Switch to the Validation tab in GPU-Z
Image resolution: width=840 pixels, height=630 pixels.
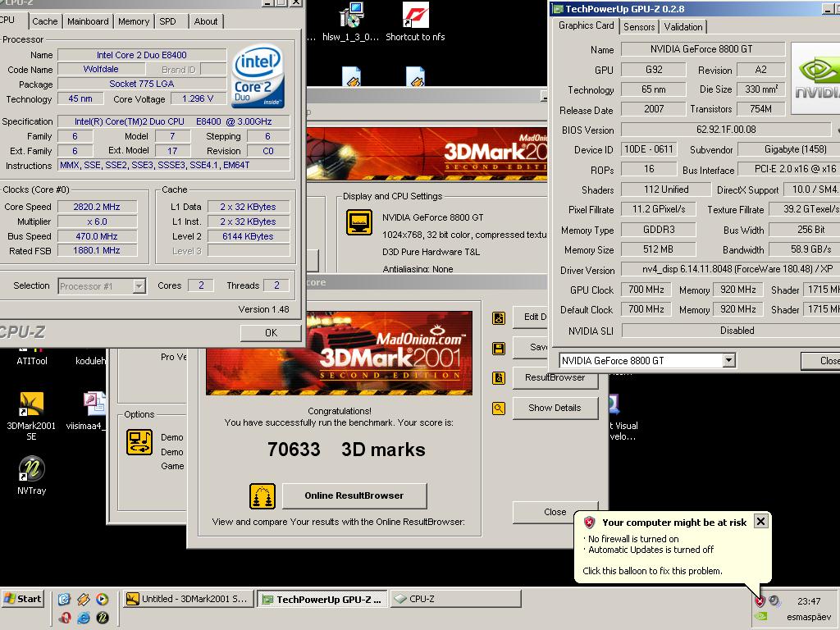click(x=683, y=27)
